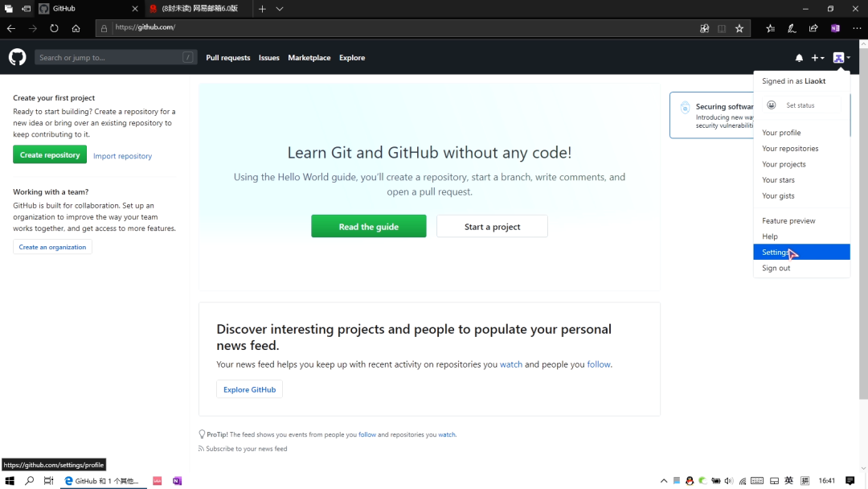868x489 pixels.
Task: Open the Windows action center icon
Action: click(x=850, y=481)
